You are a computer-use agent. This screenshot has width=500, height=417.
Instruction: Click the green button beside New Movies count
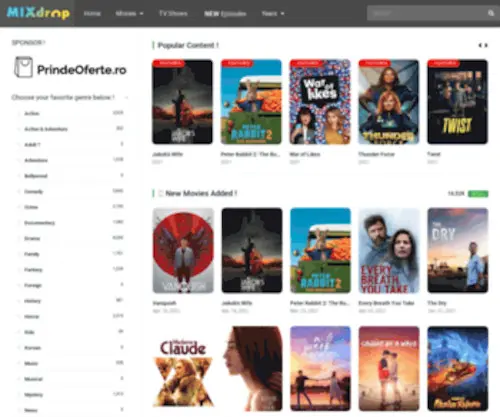click(478, 194)
